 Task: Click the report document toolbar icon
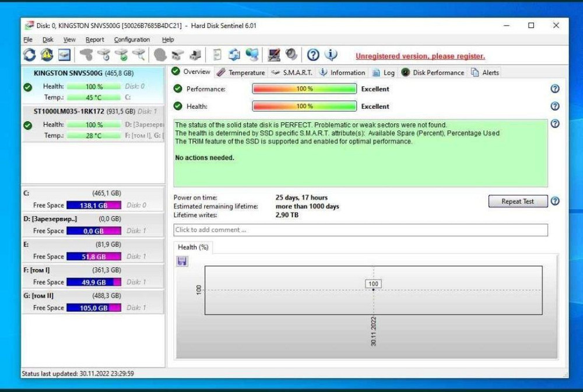click(x=217, y=55)
